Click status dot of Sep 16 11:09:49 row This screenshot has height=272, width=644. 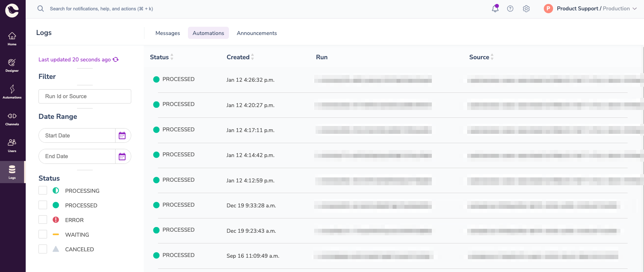pos(156,255)
